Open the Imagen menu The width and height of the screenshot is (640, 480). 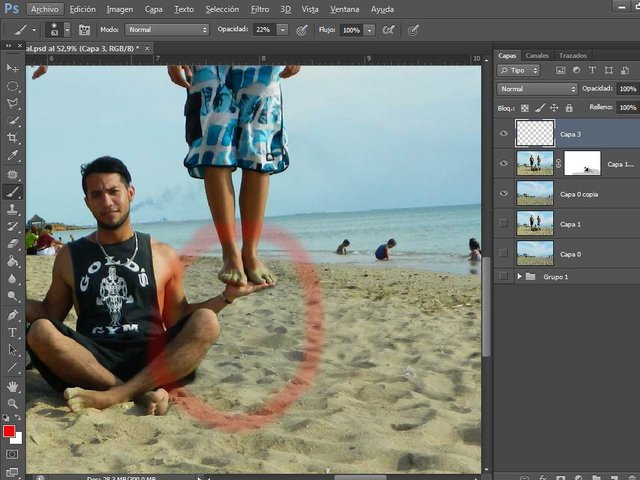(x=120, y=9)
